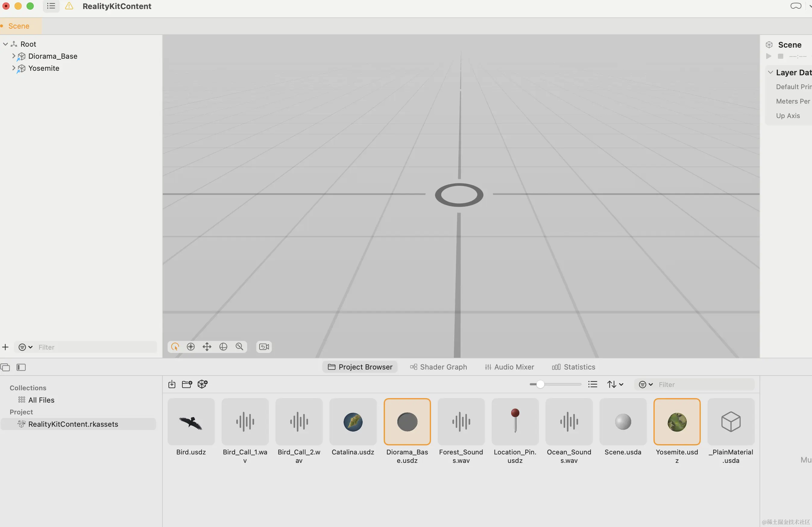Select the Location_Pin.usdz thumbnail

click(x=515, y=422)
